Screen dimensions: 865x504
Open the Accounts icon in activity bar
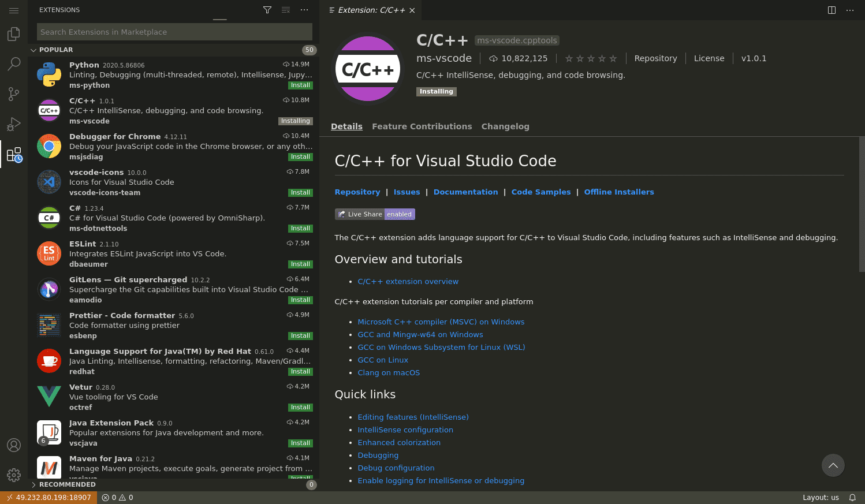pyautogui.click(x=14, y=445)
